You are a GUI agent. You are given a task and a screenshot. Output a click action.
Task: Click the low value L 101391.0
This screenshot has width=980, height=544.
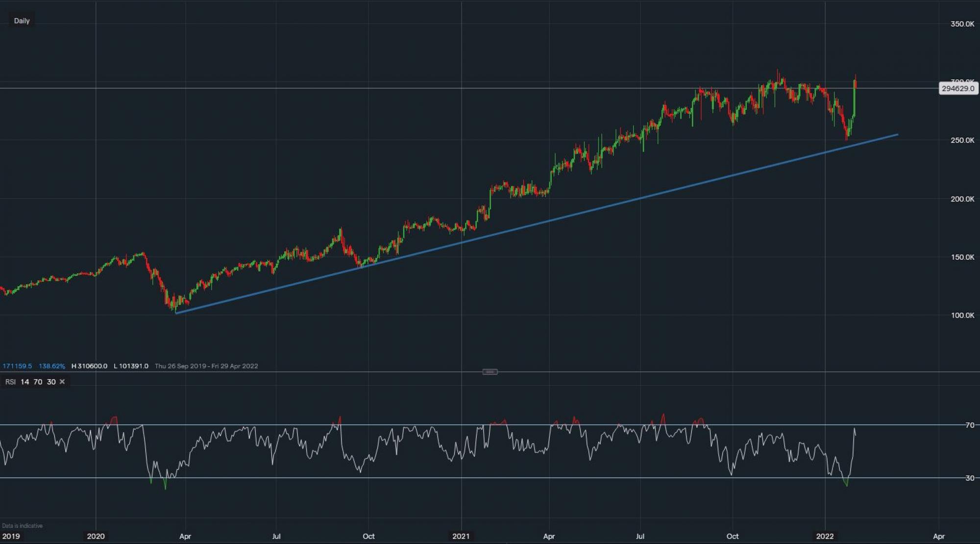130,366
